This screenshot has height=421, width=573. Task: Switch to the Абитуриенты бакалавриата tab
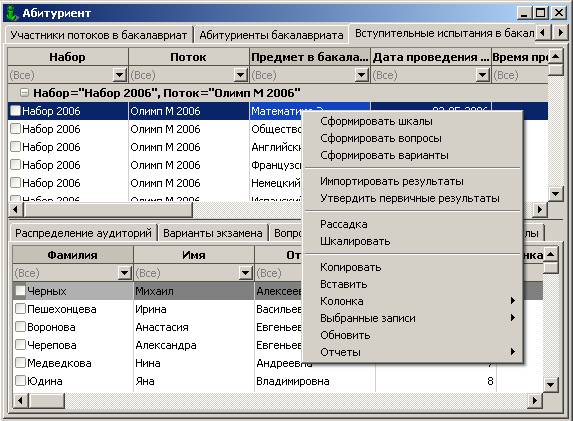pyautogui.click(x=271, y=35)
